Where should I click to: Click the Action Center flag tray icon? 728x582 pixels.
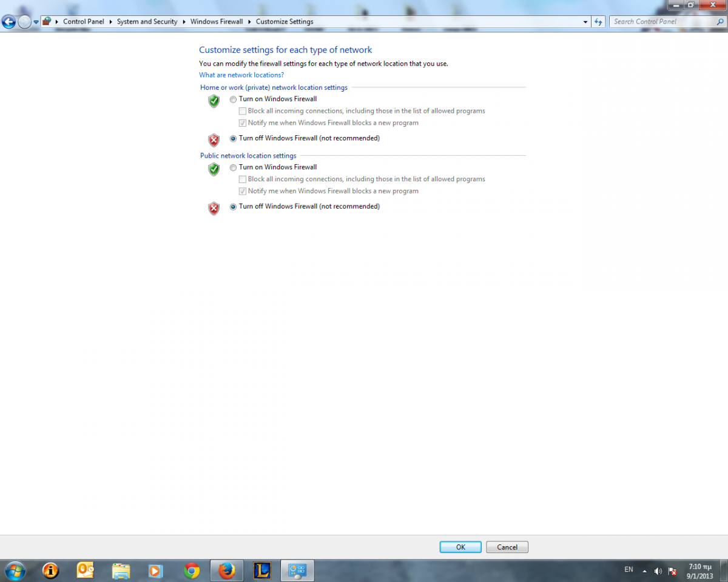(673, 571)
